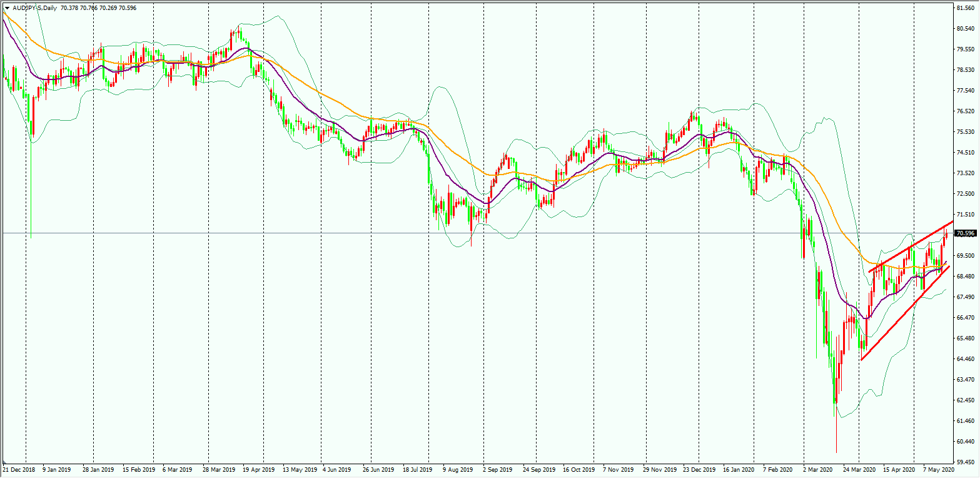Click the 65.480 price scale label
This screenshot has height=478, width=980.
(x=966, y=338)
